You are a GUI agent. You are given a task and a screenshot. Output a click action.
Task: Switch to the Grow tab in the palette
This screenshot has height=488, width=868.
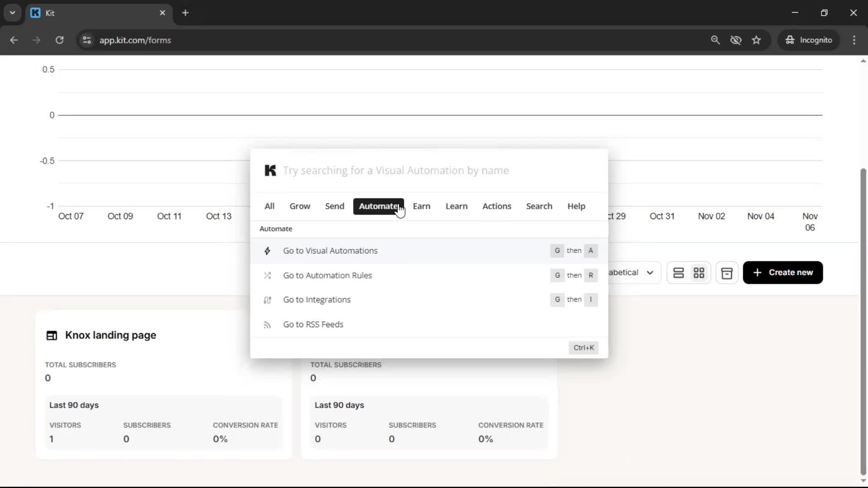299,206
